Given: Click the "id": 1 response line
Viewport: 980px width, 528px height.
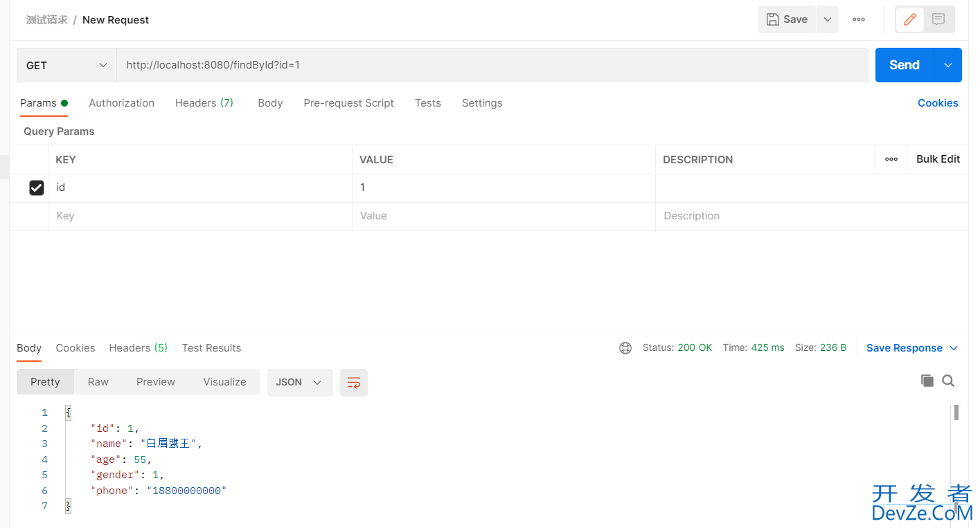Looking at the screenshot, I should click(x=115, y=428).
